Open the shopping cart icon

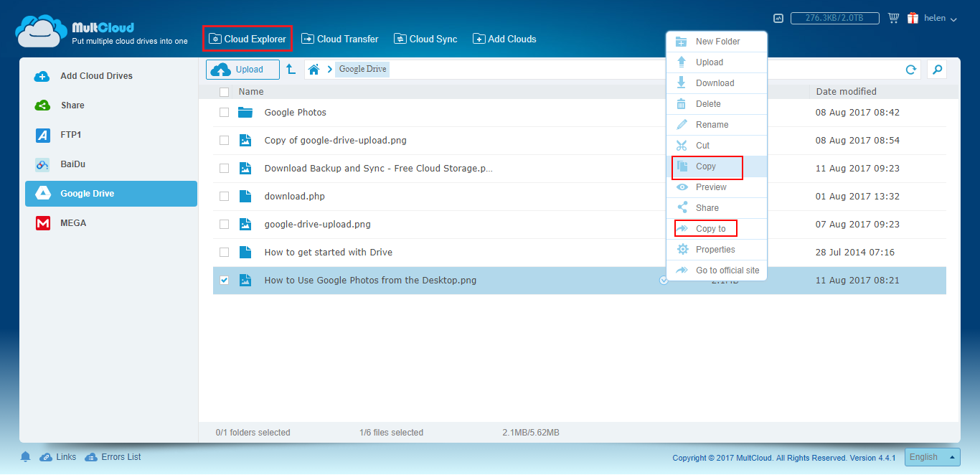pos(893,18)
